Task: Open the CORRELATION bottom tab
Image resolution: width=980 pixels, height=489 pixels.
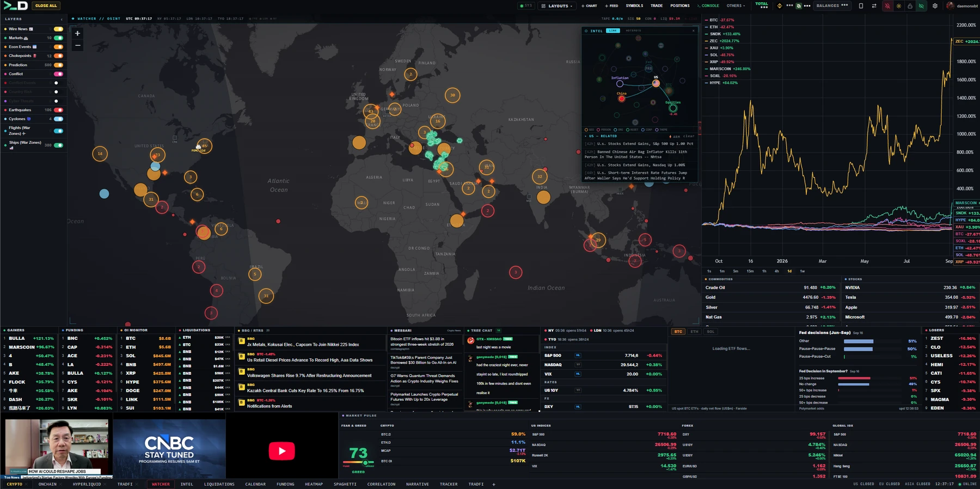Action: 381,484
